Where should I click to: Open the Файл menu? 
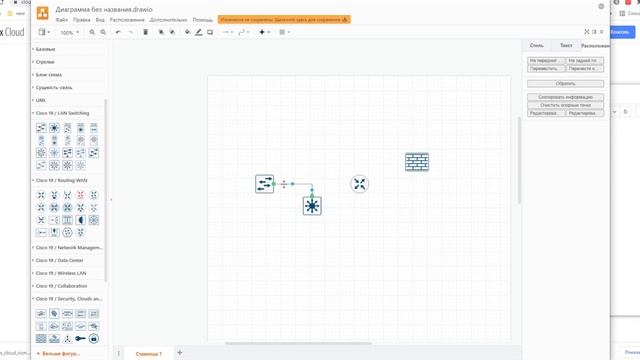click(62, 20)
